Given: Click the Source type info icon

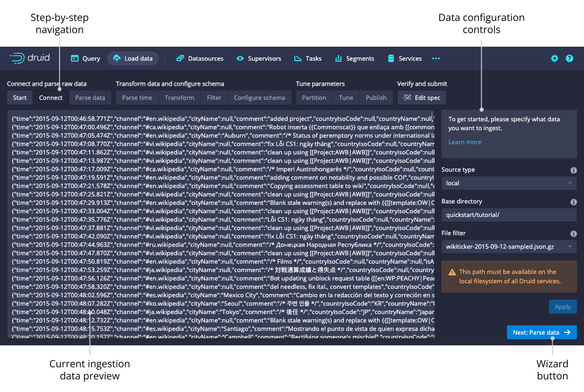Looking at the screenshot, I should tap(574, 170).
